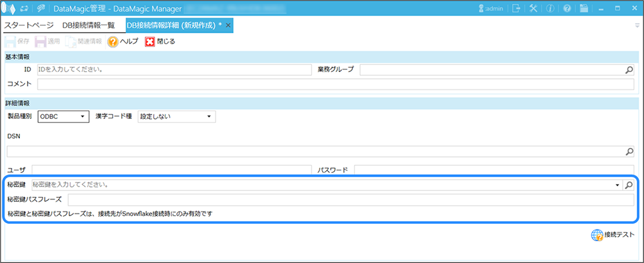The width and height of the screenshot is (644, 263).
Task: Click the question mark icon in title bar
Action: tap(567, 8)
